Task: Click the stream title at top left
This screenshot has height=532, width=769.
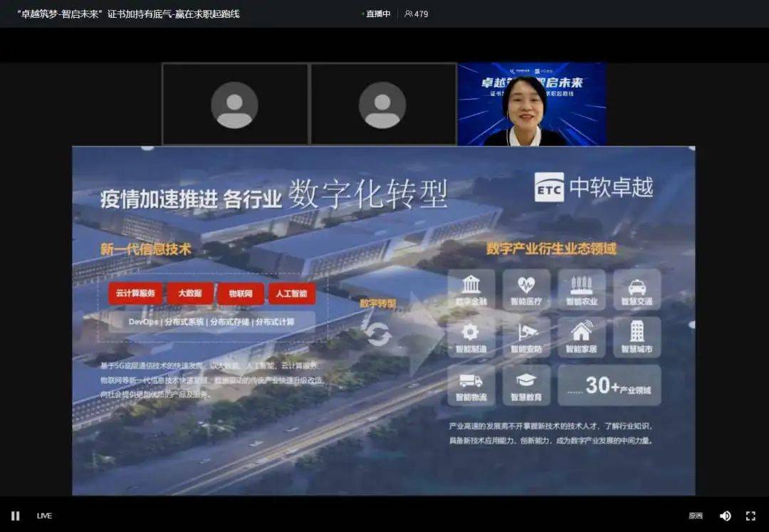Action: click(x=128, y=14)
